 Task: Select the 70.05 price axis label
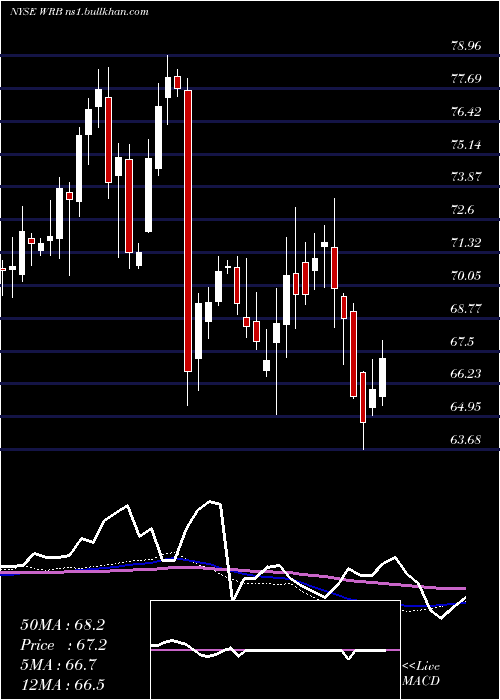click(x=466, y=276)
